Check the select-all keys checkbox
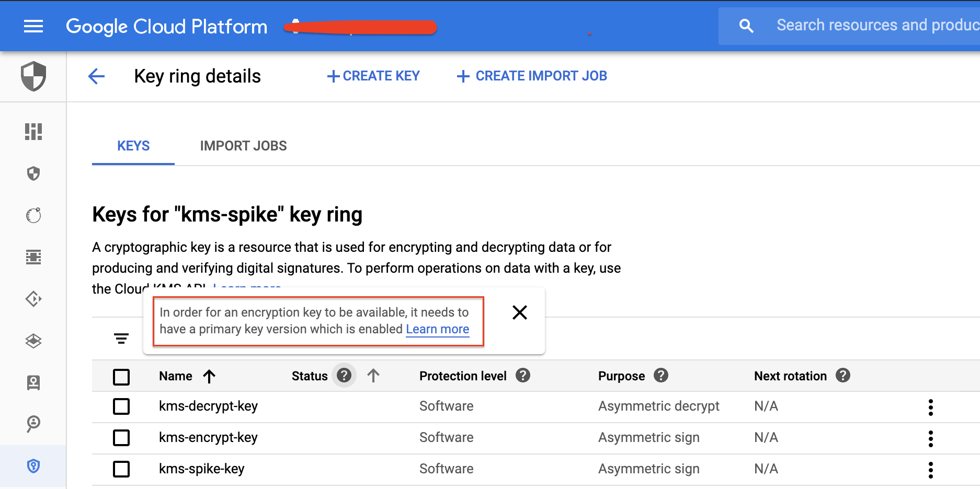Viewport: 980px width, 489px height. (x=121, y=376)
